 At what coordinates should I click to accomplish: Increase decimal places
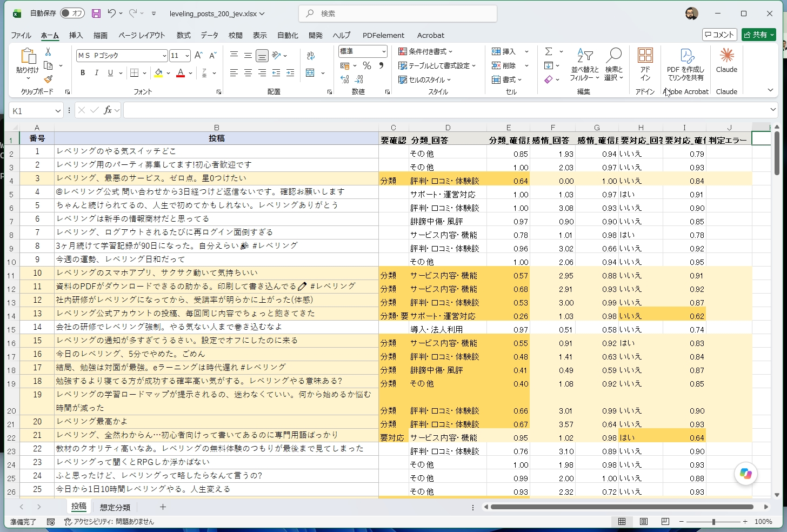pyautogui.click(x=345, y=79)
